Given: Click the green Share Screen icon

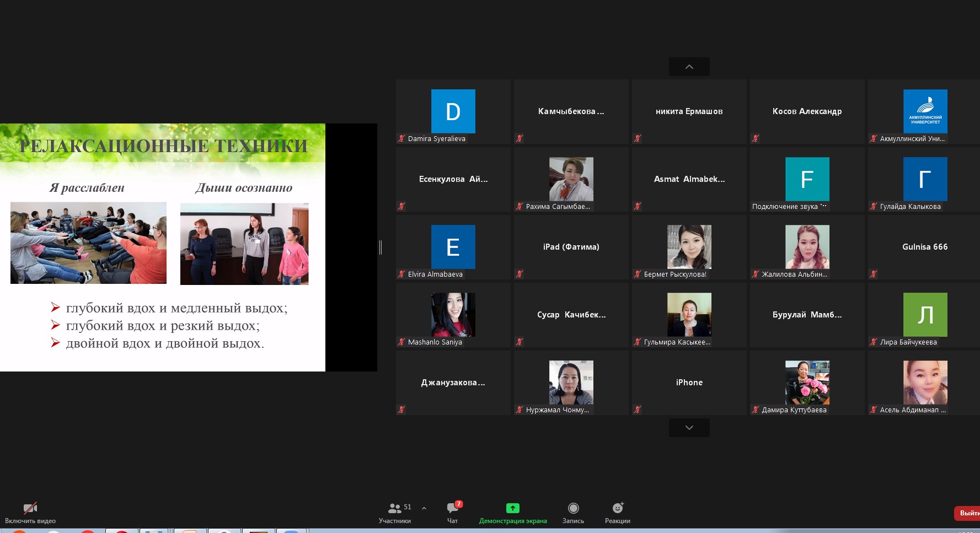Looking at the screenshot, I should [x=512, y=508].
